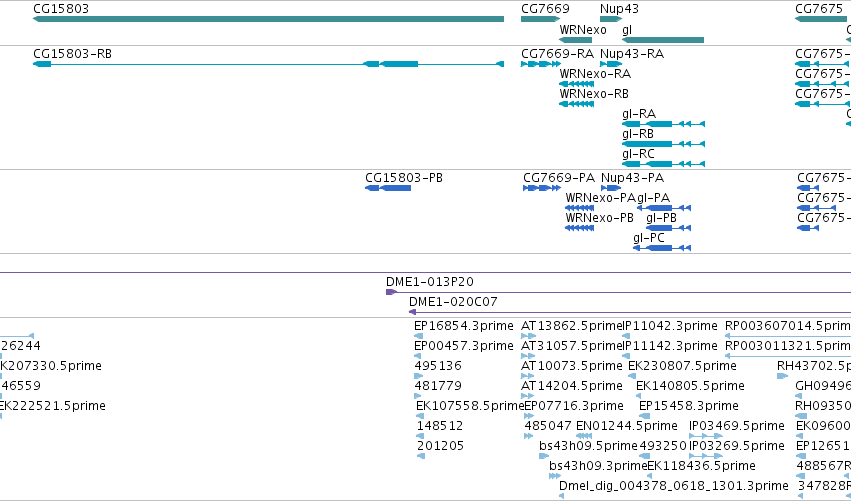The image size is (851, 501).
Task: Open the EP07716.3prime EST label
Action: click(x=574, y=406)
